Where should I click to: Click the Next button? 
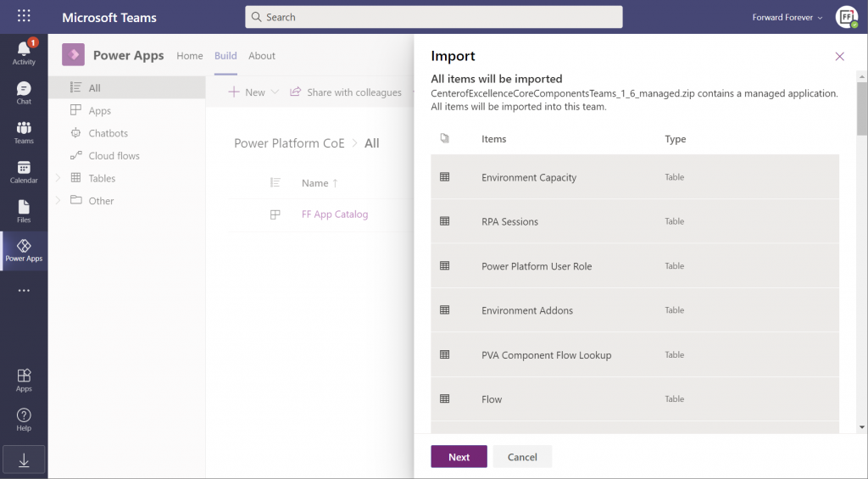459,456
